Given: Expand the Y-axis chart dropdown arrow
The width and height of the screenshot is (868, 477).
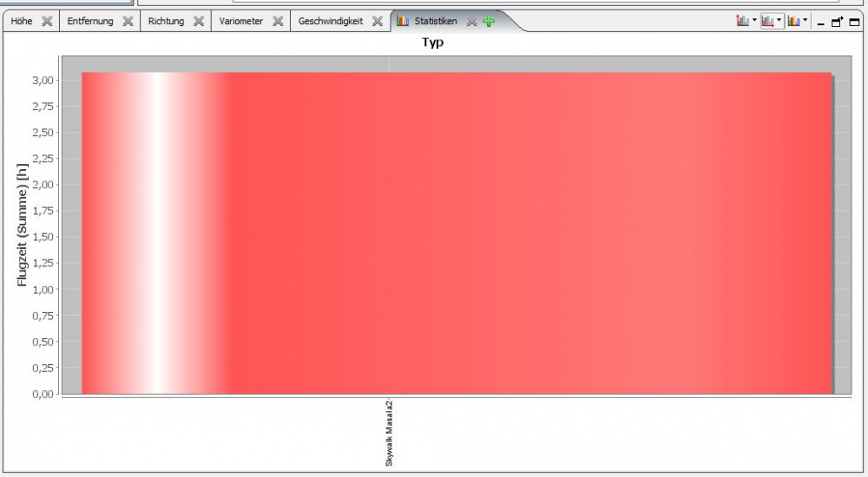Looking at the screenshot, I should pyautogui.click(x=754, y=21).
